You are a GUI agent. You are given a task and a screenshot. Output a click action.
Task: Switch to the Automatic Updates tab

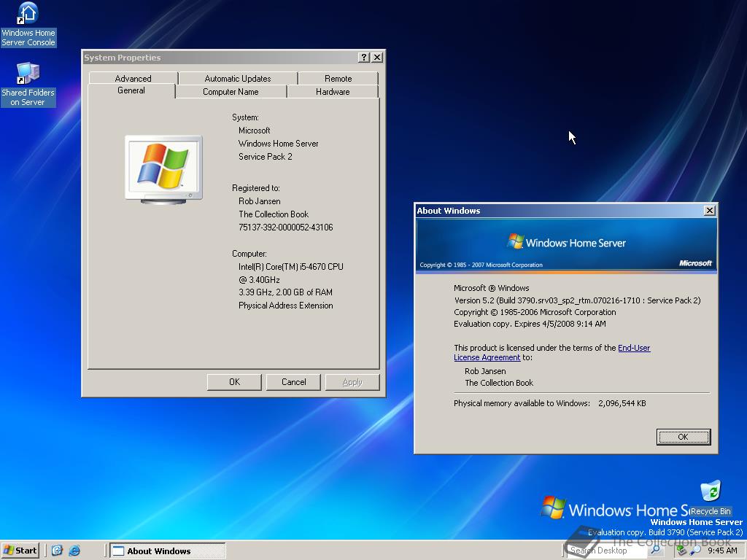click(238, 79)
